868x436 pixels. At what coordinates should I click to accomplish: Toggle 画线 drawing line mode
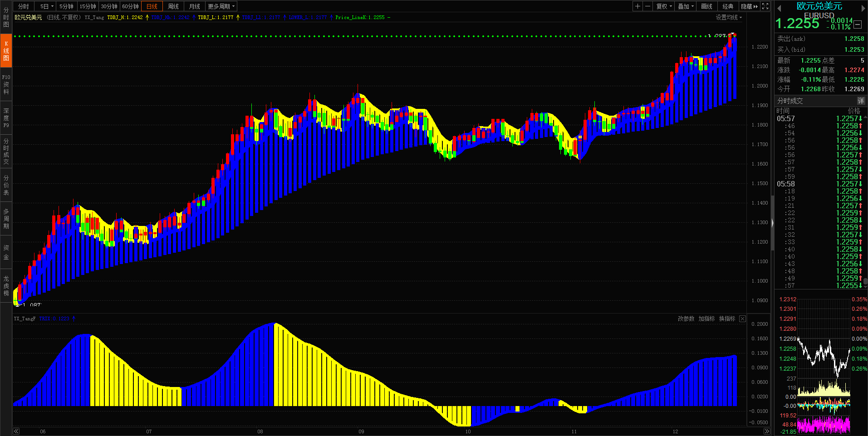[706, 6]
